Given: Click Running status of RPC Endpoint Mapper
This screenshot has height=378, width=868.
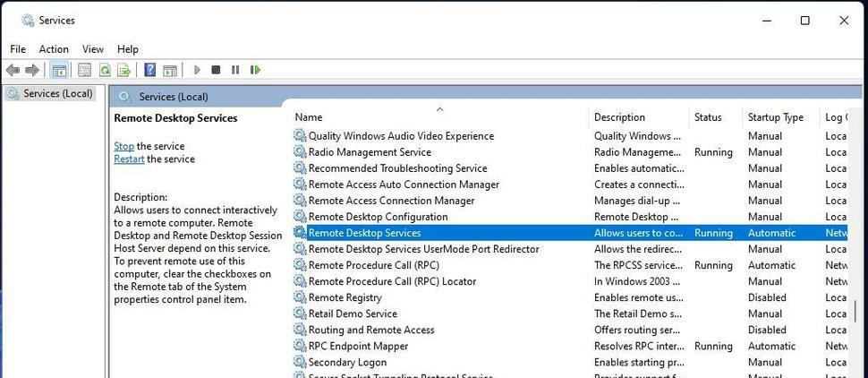Looking at the screenshot, I should click(713, 346).
